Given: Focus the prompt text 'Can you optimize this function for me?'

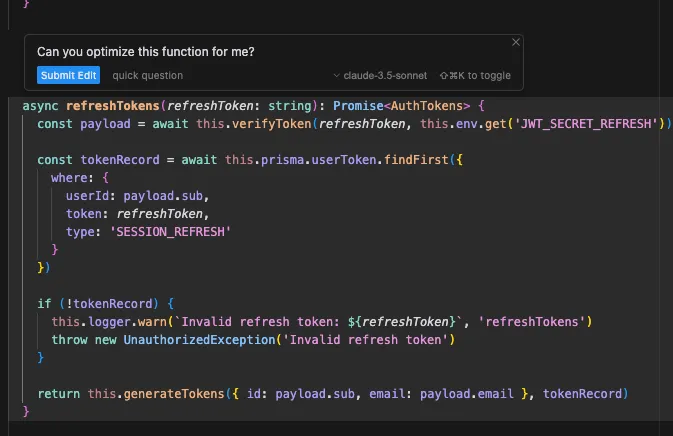Looking at the screenshot, I should (146, 51).
